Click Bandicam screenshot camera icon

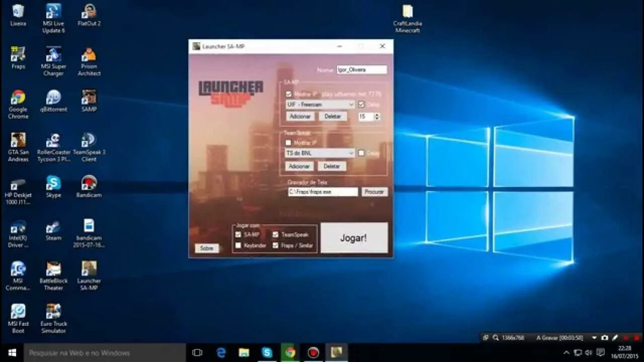[x=605, y=338]
